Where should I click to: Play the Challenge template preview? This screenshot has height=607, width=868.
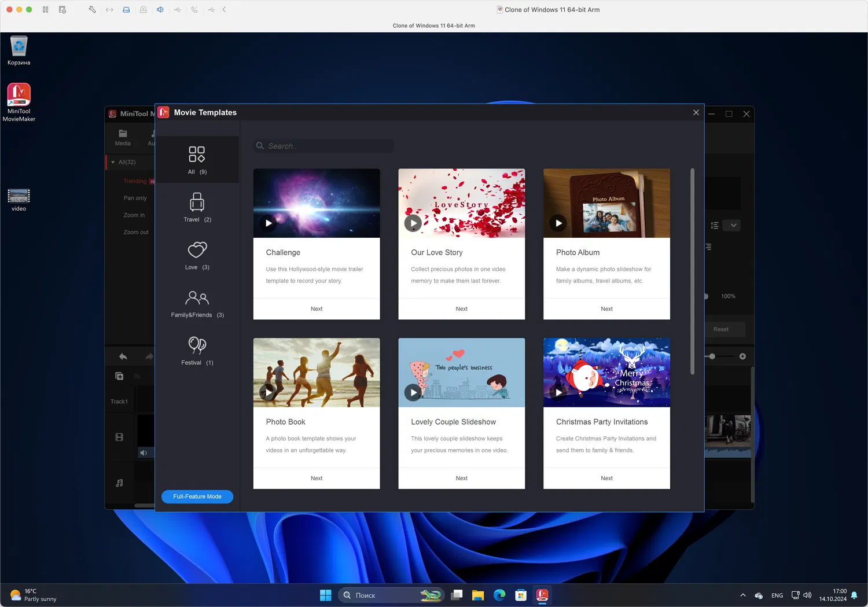[x=269, y=223]
